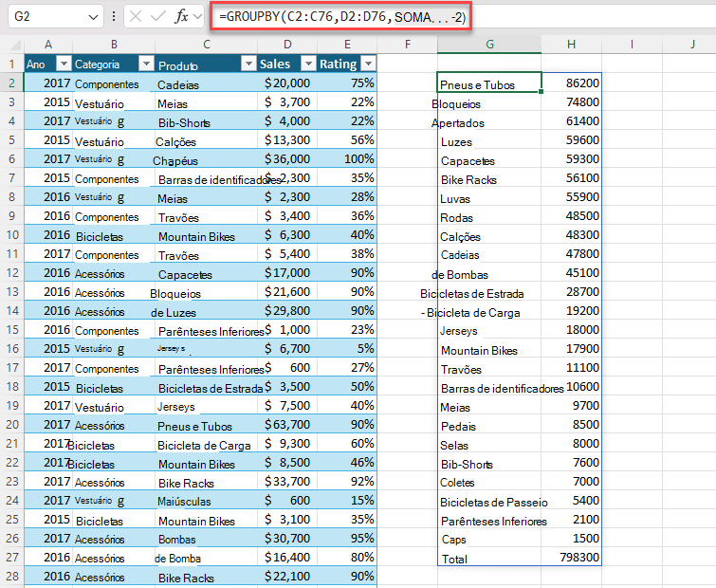Click the 'Total' label cell

point(489,558)
